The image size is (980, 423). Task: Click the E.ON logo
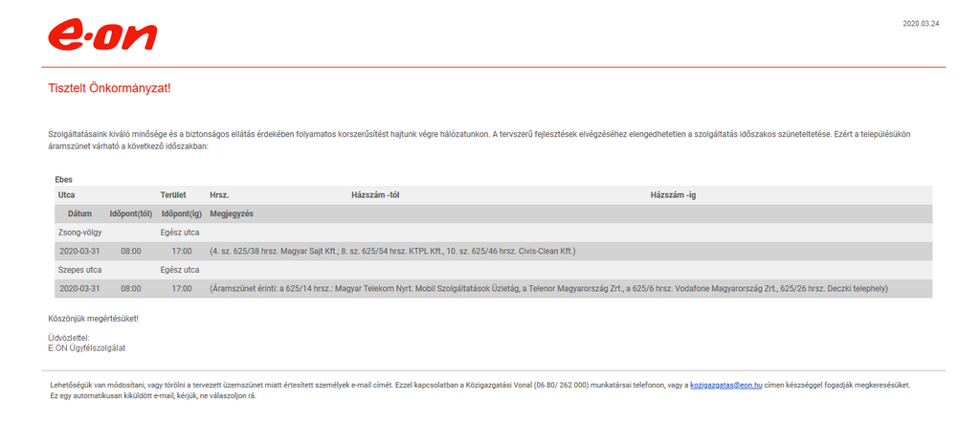pos(102,35)
